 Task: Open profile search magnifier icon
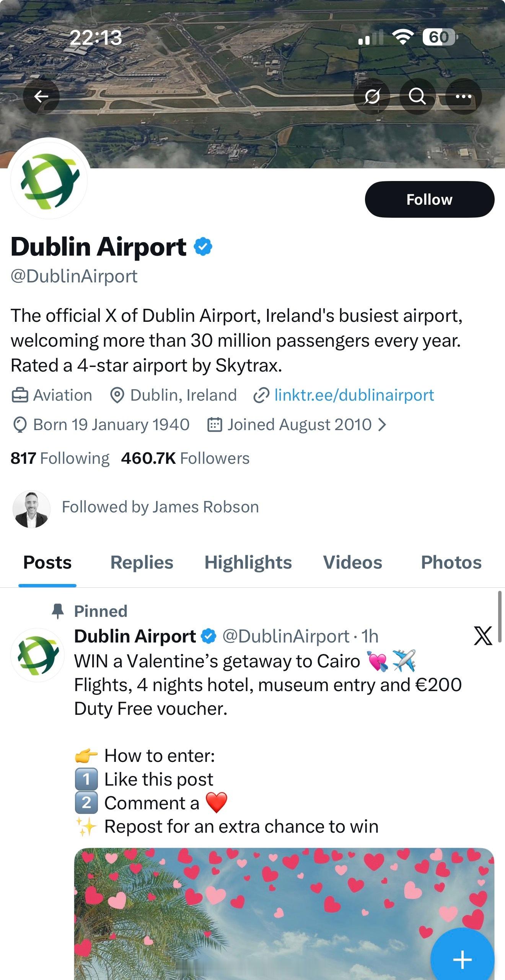417,96
